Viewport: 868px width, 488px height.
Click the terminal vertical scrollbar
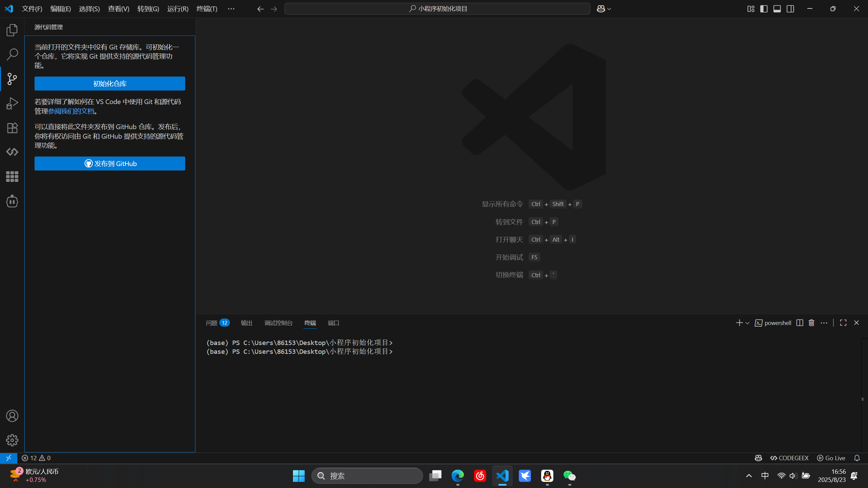pos(864,395)
